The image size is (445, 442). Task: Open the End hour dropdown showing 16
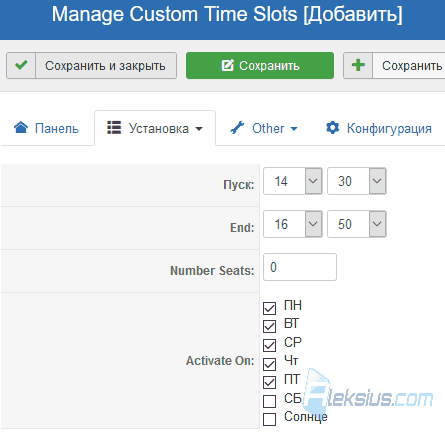[293, 224]
